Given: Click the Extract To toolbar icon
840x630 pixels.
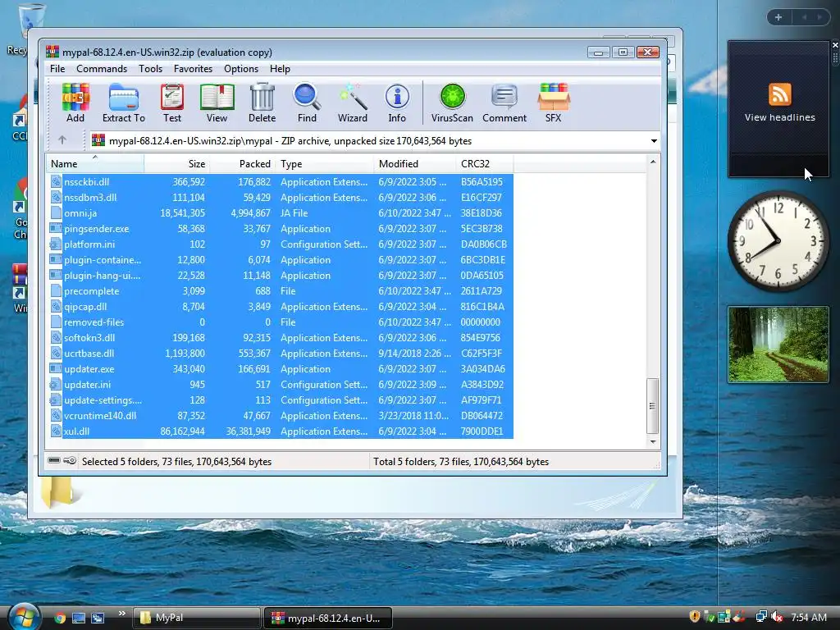Looking at the screenshot, I should pyautogui.click(x=124, y=103).
